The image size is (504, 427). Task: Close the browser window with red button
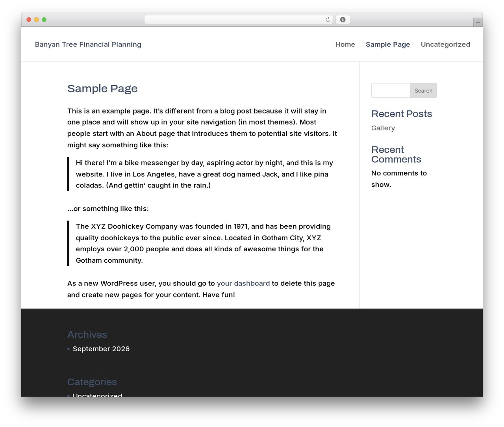[x=29, y=20]
